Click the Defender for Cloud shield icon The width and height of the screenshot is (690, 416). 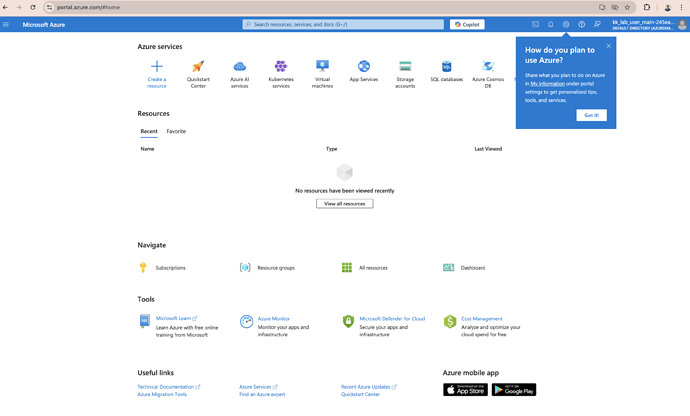348,321
